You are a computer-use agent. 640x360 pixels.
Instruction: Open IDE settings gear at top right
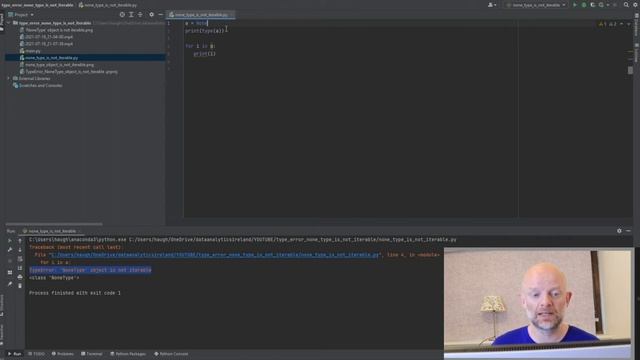tap(636, 5)
